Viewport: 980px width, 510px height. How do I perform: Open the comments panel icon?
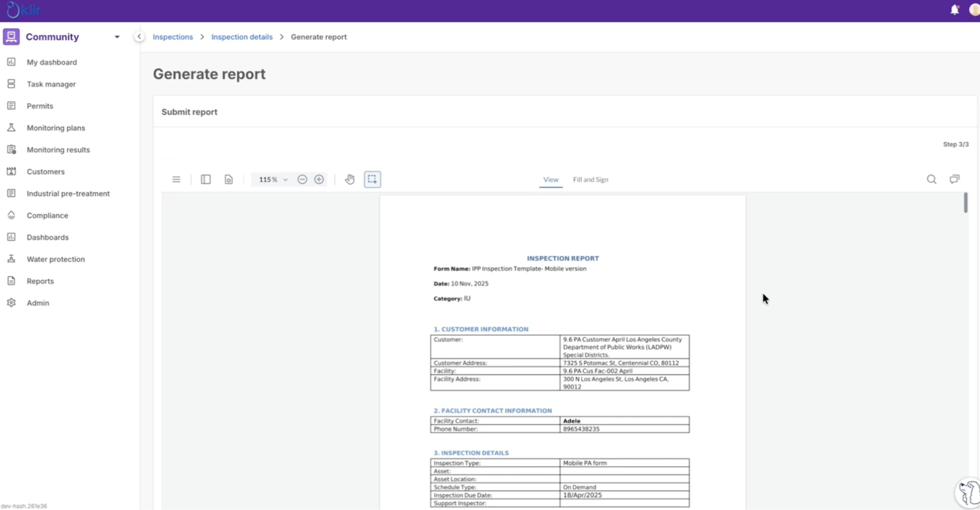click(x=954, y=180)
